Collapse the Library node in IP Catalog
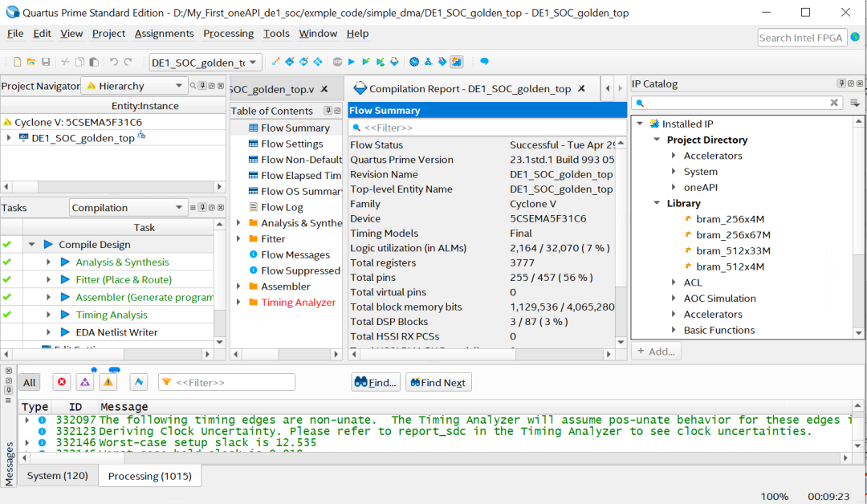867x504 pixels. click(657, 203)
